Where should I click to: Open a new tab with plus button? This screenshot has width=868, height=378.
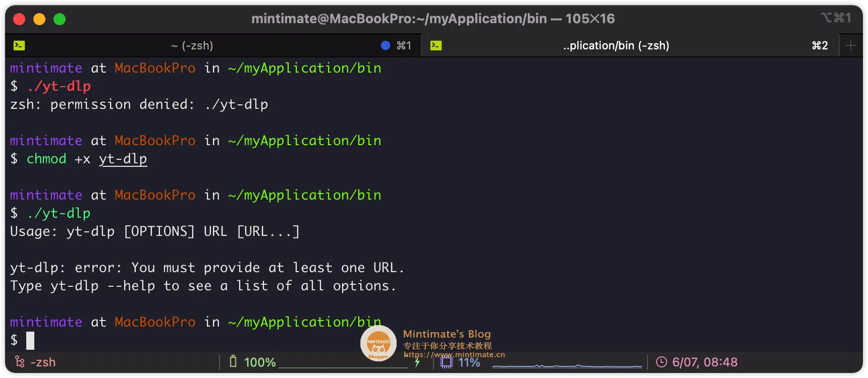tap(851, 45)
